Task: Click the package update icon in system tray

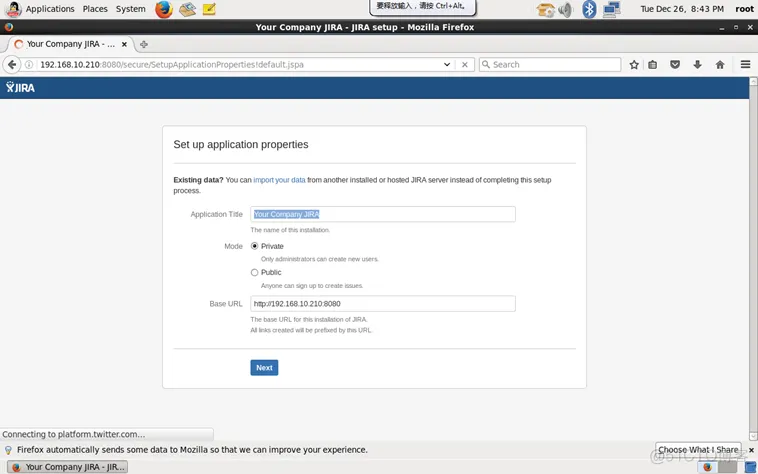Action: tap(545, 9)
